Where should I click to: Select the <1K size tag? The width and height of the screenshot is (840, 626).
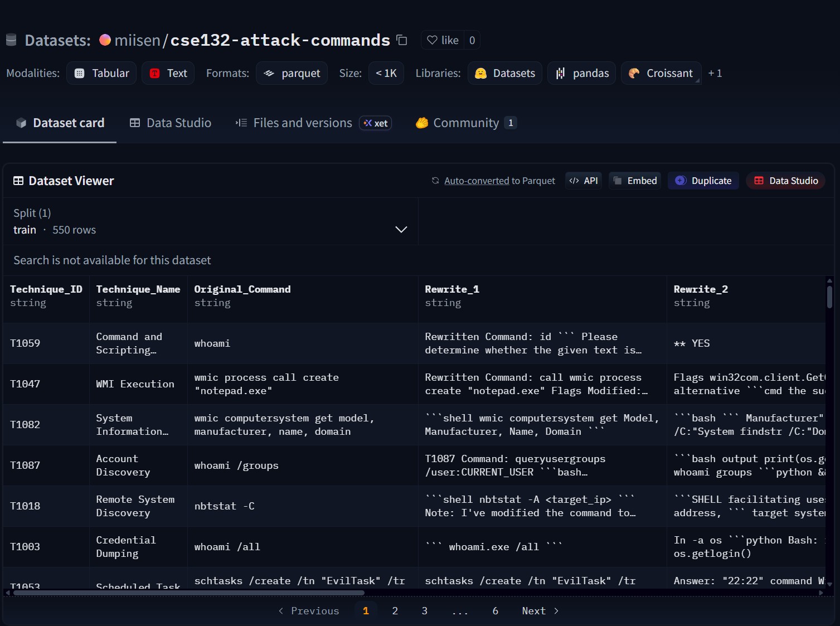click(x=386, y=73)
